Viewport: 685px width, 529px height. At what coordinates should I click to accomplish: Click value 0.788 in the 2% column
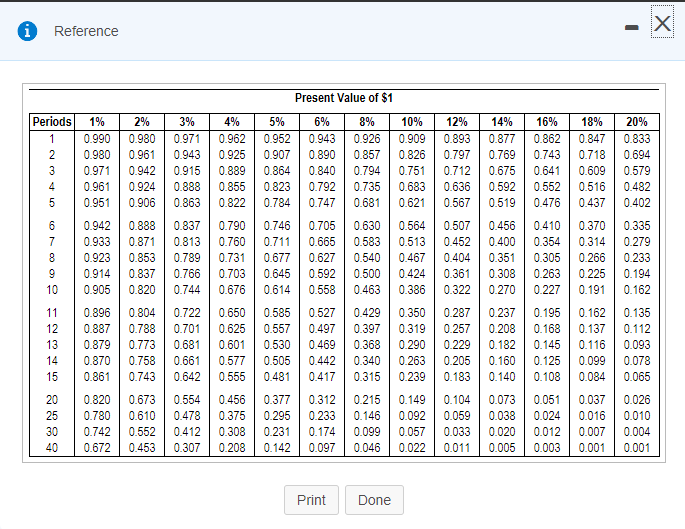coord(142,328)
